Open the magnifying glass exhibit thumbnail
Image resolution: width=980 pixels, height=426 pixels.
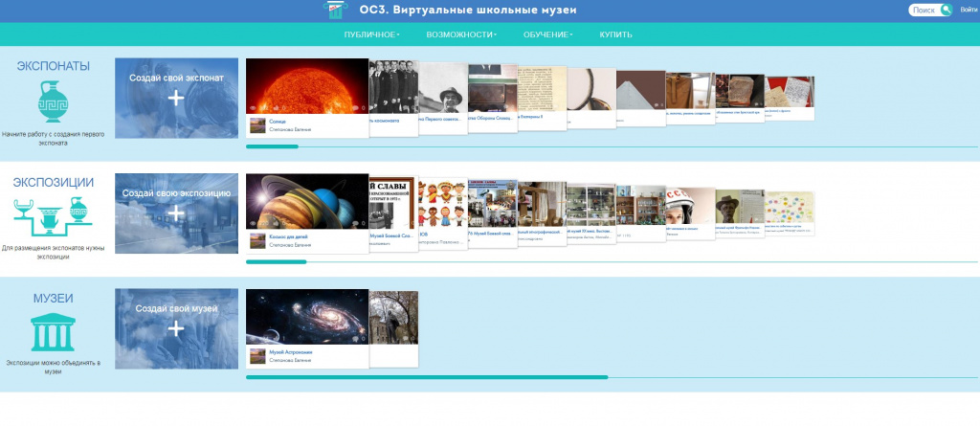[591, 89]
